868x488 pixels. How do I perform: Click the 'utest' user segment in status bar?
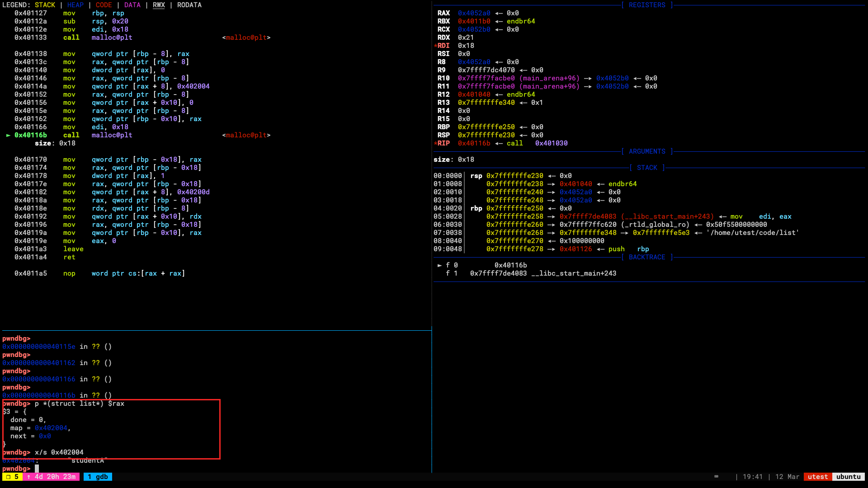tap(818, 477)
